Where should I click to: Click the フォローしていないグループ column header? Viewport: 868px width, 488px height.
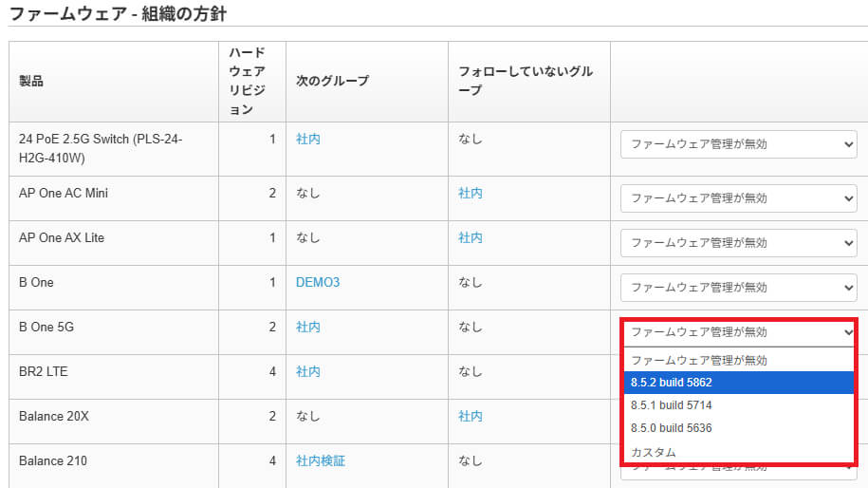pyautogui.click(x=529, y=82)
